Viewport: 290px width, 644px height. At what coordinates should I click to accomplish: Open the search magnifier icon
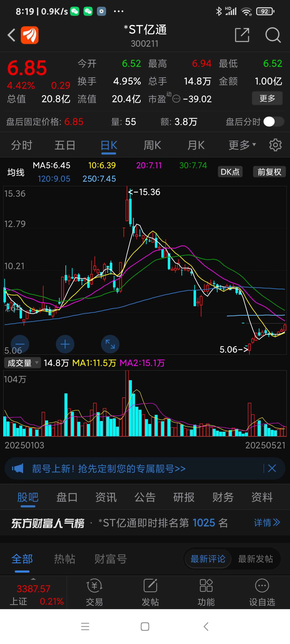coord(273,35)
